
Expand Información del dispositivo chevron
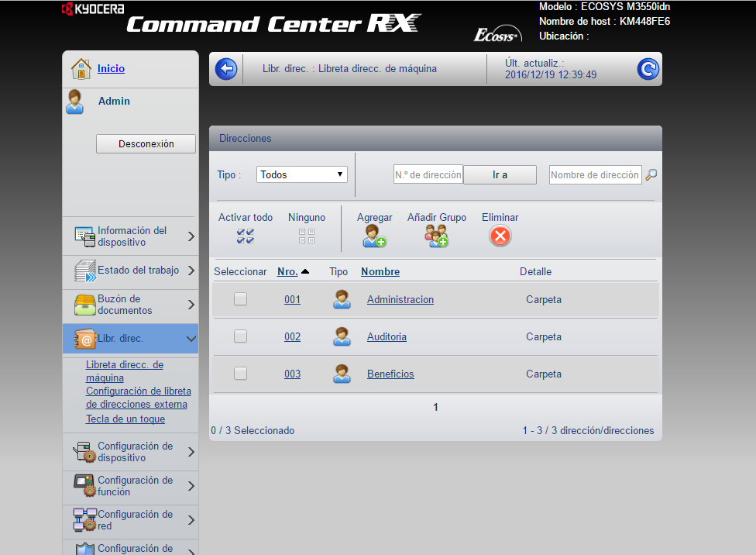[x=191, y=236]
